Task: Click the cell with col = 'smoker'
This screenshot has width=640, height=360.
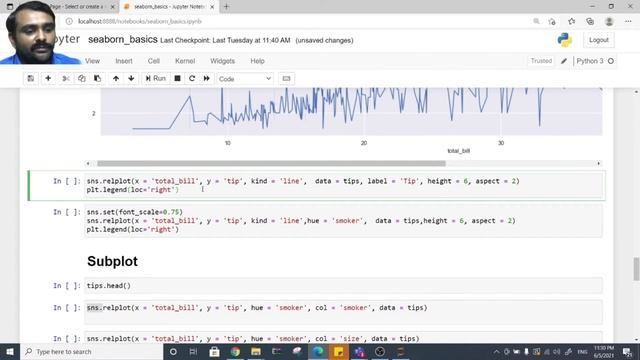Action: point(343,312)
